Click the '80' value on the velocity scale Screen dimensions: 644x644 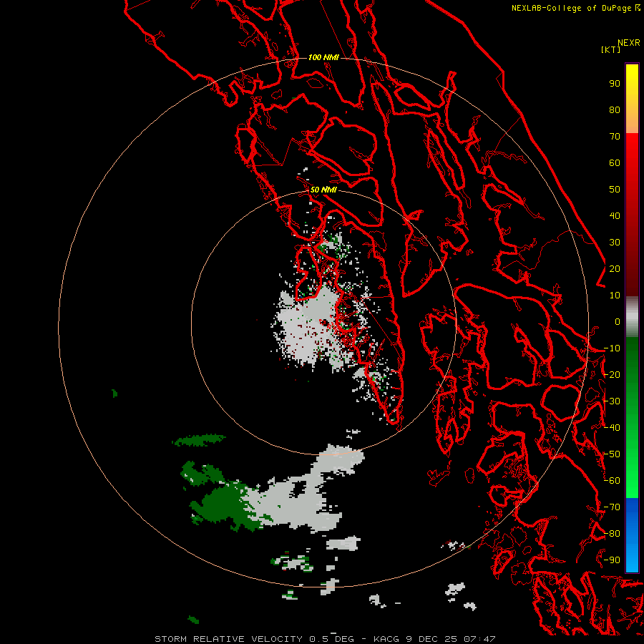(615, 109)
